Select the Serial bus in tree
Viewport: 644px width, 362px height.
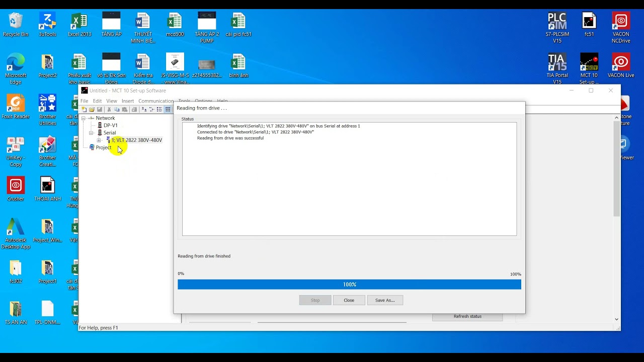point(109,133)
